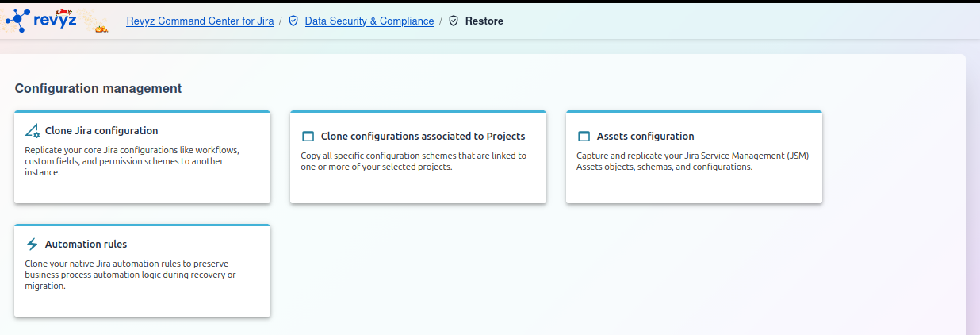Select the Restore breadcrumb label
This screenshot has width=980, height=335.
484,21
